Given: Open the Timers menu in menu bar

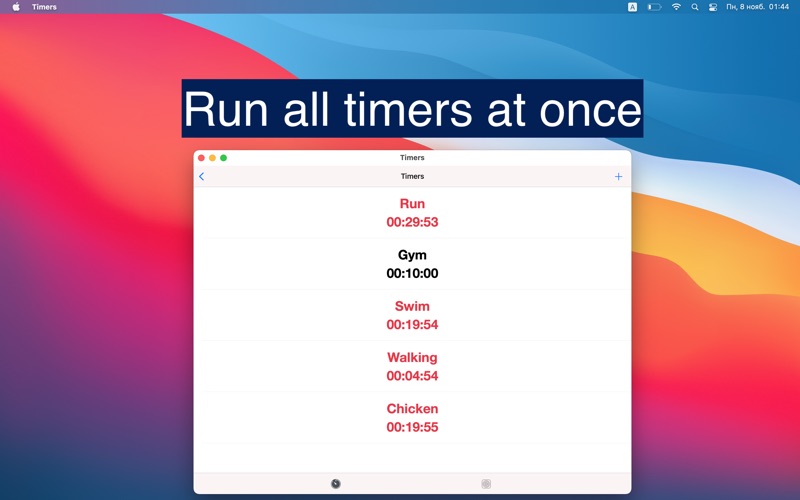Looking at the screenshot, I should point(44,7).
